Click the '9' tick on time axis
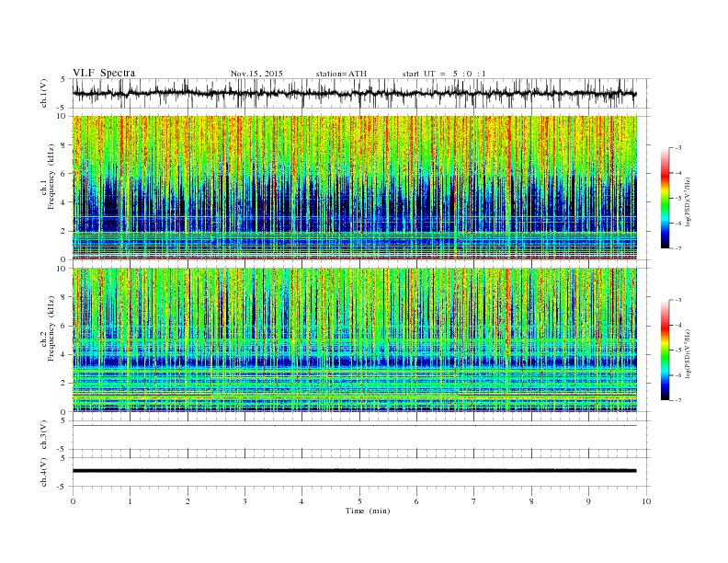 (x=588, y=501)
